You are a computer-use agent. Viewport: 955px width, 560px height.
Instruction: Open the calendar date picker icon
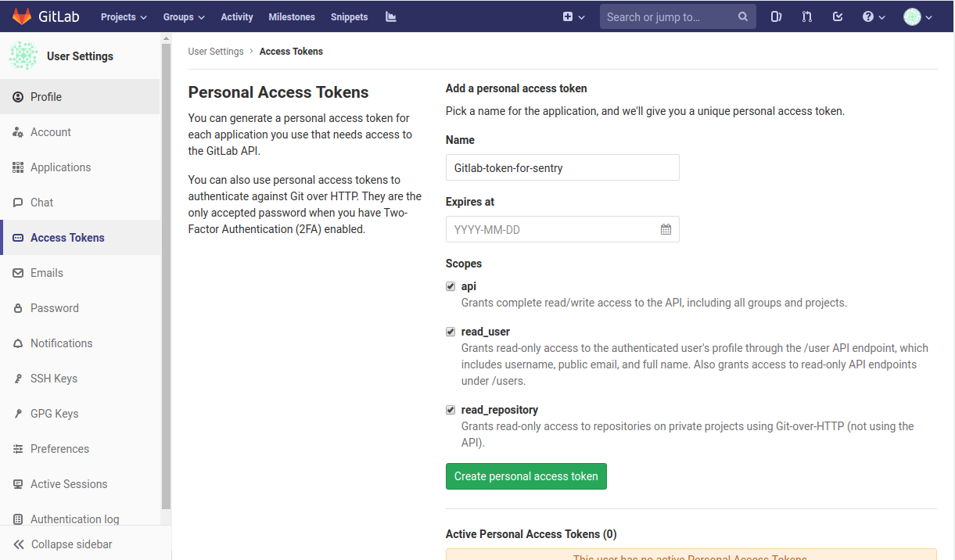[x=666, y=229]
